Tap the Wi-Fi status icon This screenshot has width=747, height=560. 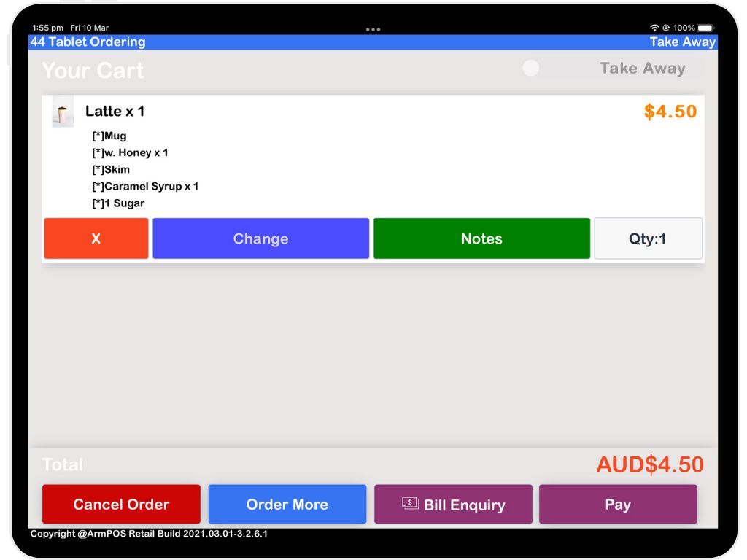click(654, 28)
